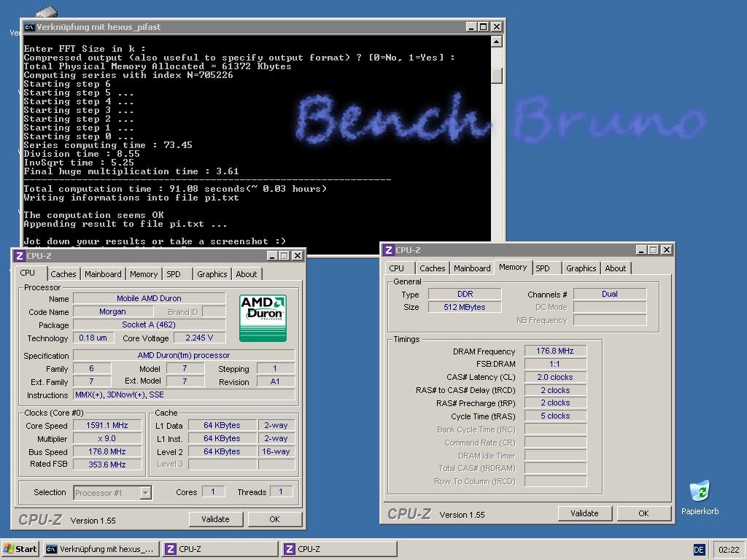The width and height of the screenshot is (747, 560).
Task: Switch to Graphics tab in Memory CPU-Z window
Action: [x=581, y=268]
